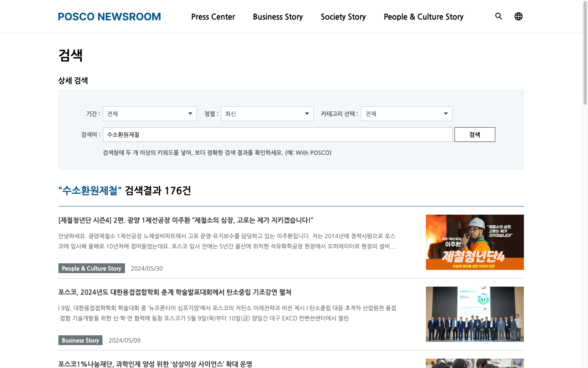
Task: Click the POSCO NEWSROOM logo
Action: coord(109,17)
